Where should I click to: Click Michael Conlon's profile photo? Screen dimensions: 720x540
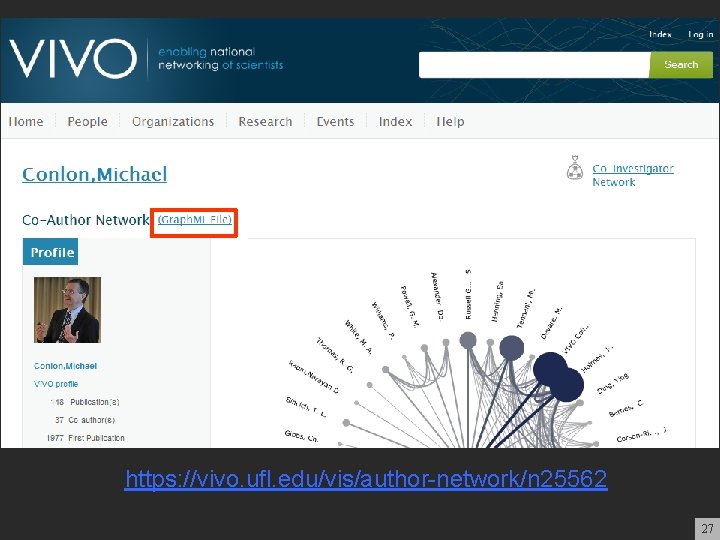click(68, 310)
